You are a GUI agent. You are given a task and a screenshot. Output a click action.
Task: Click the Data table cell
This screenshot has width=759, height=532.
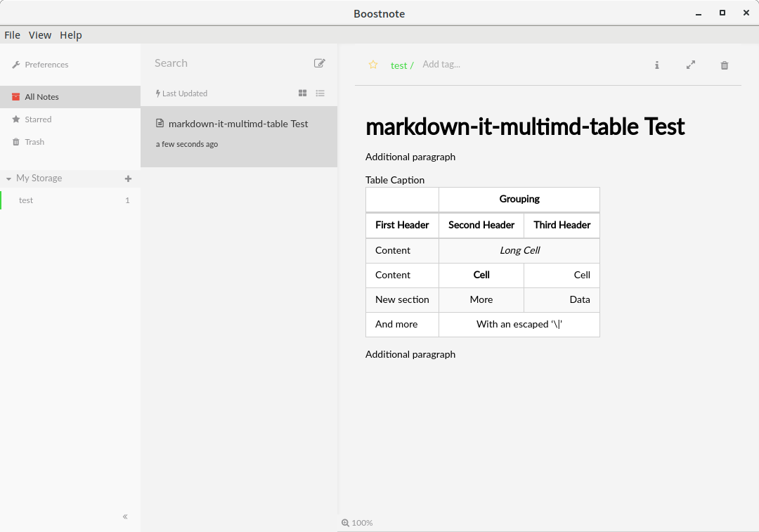click(x=562, y=299)
